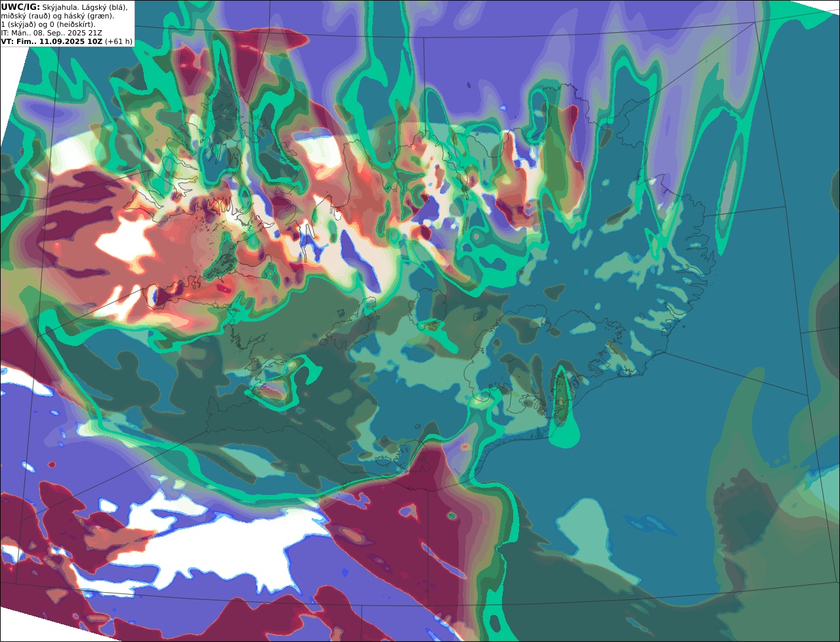This screenshot has width=840, height=642.
Task: Click the 'Skýjahula. Lágský (blá),' legend text
Action: [85, 7]
